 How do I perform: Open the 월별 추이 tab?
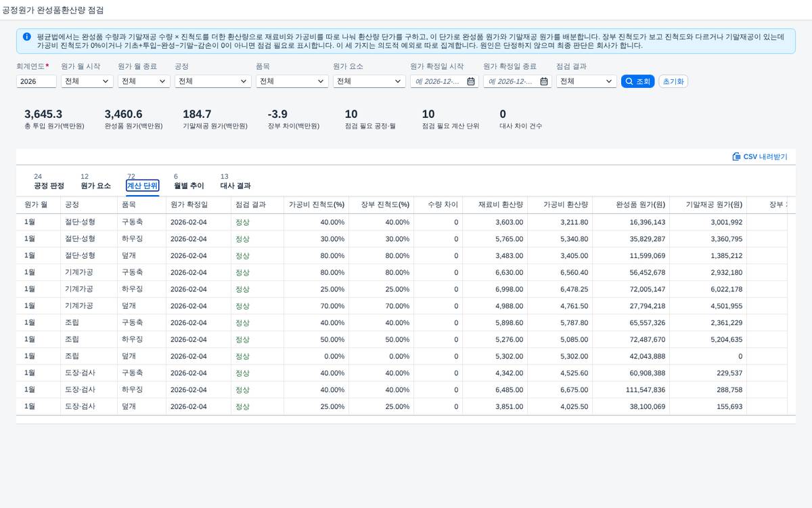[189, 182]
